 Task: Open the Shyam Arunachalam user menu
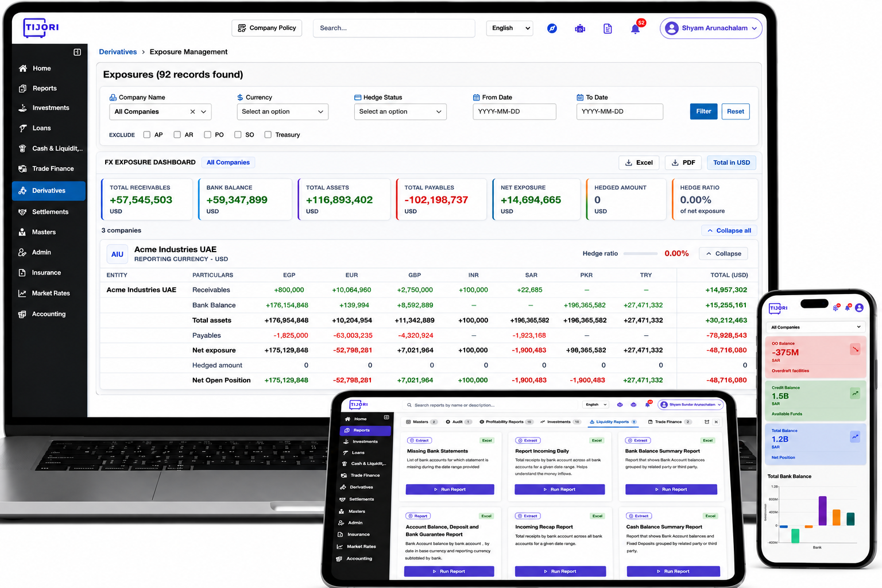pos(711,28)
